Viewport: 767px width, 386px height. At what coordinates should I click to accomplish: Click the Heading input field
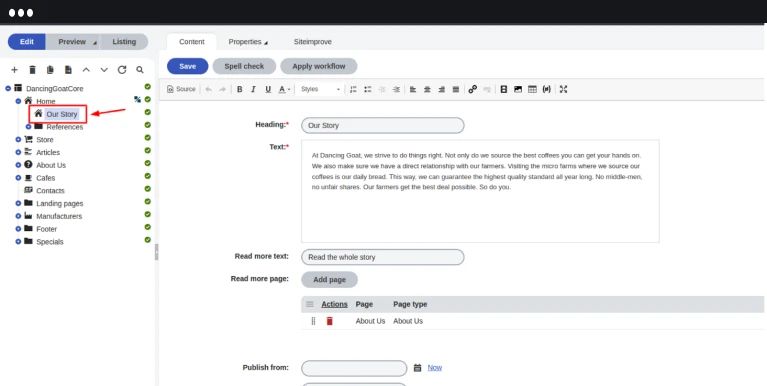[x=383, y=125]
